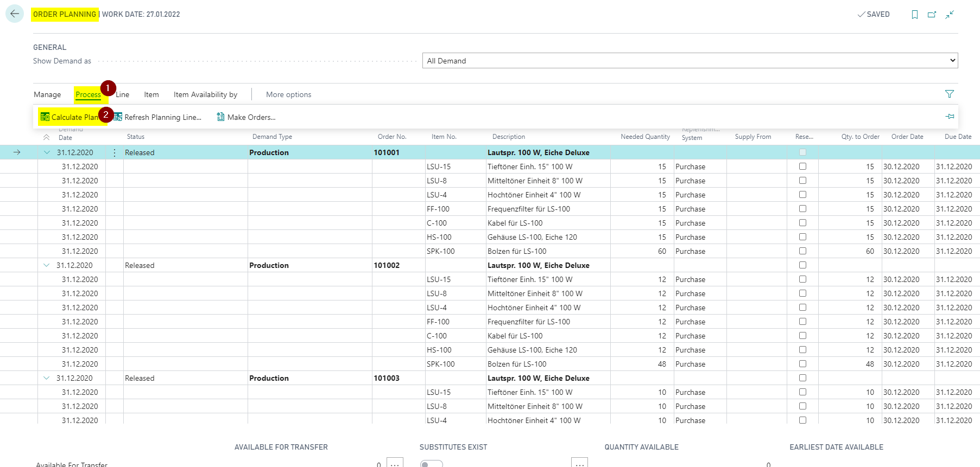The image size is (980, 467).
Task: Click Refresh Planning Line... action
Action: [157, 117]
